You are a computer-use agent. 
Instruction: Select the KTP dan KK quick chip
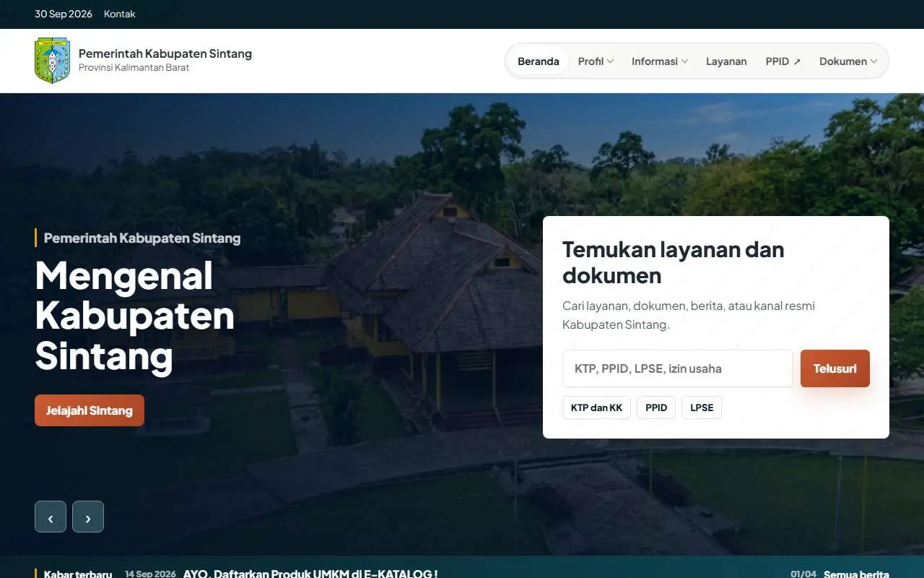[597, 407]
